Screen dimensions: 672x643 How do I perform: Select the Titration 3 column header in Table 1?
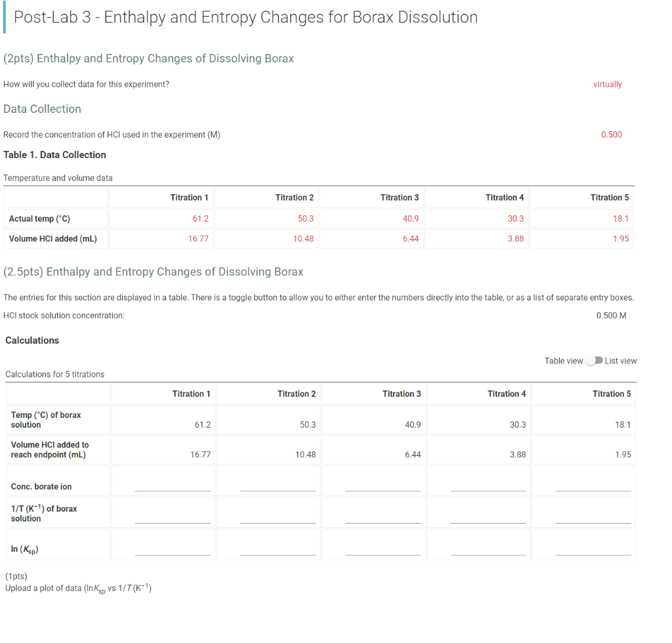tap(400, 197)
